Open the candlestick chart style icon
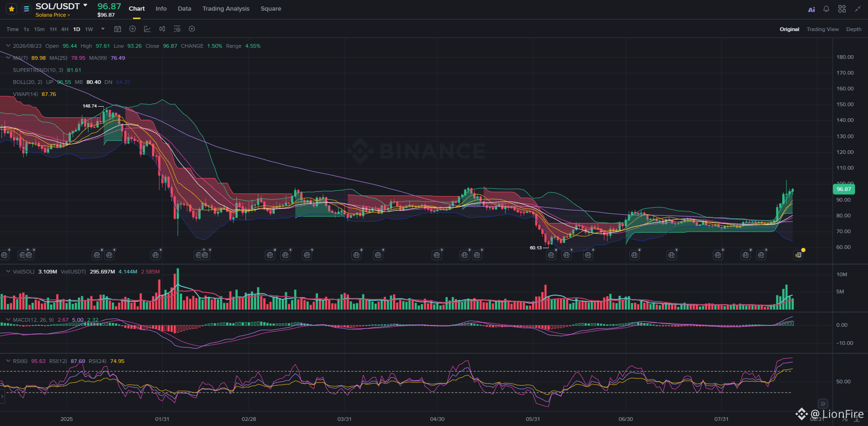This screenshot has width=868, height=426. click(162, 29)
